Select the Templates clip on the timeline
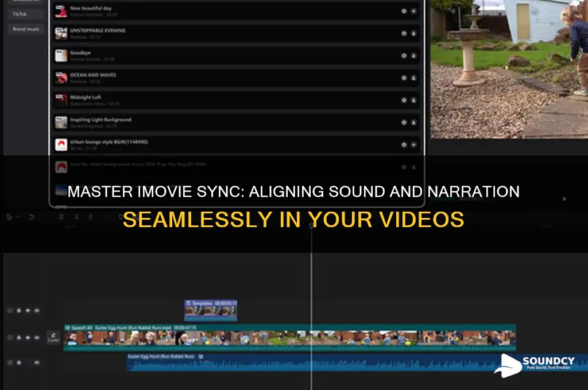This screenshot has width=588, height=390. coord(210,310)
